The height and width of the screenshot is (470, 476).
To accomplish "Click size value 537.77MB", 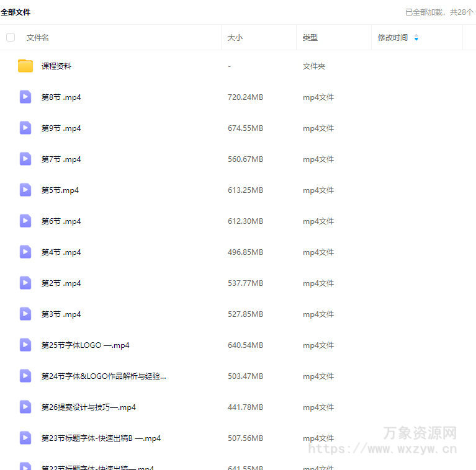I will click(246, 283).
